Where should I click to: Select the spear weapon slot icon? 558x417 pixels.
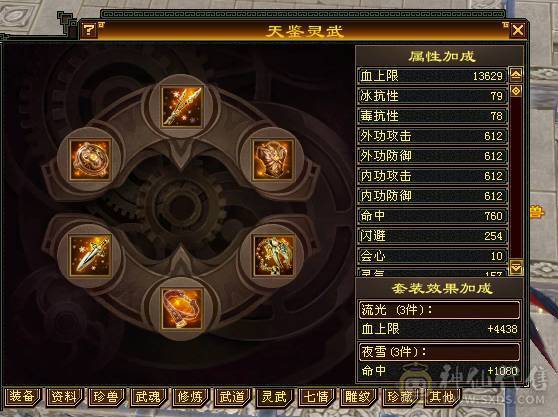coord(182,107)
